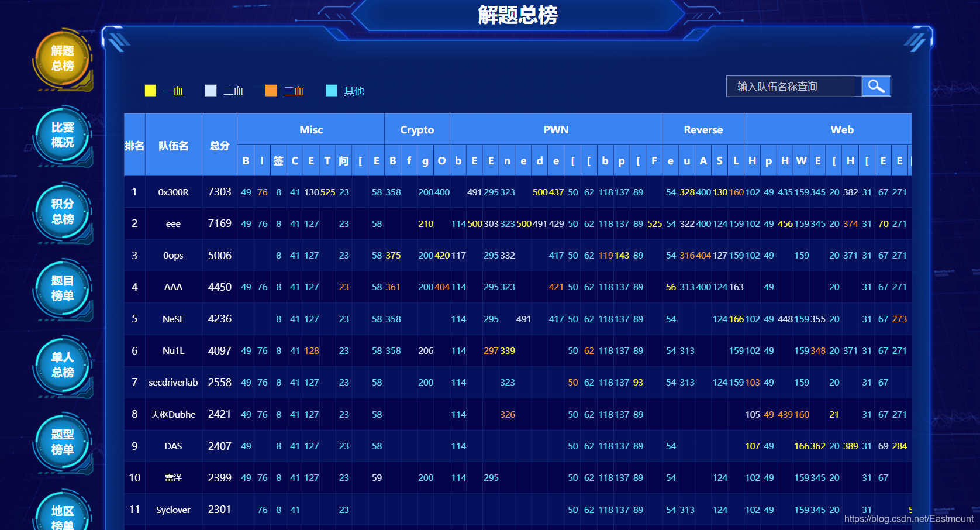Select the Reverse category header

point(703,129)
